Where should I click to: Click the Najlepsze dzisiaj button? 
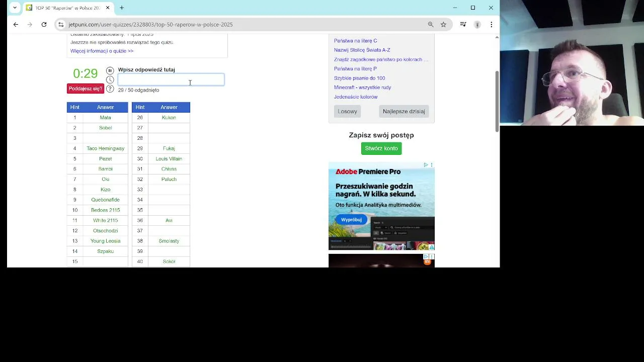(x=404, y=112)
